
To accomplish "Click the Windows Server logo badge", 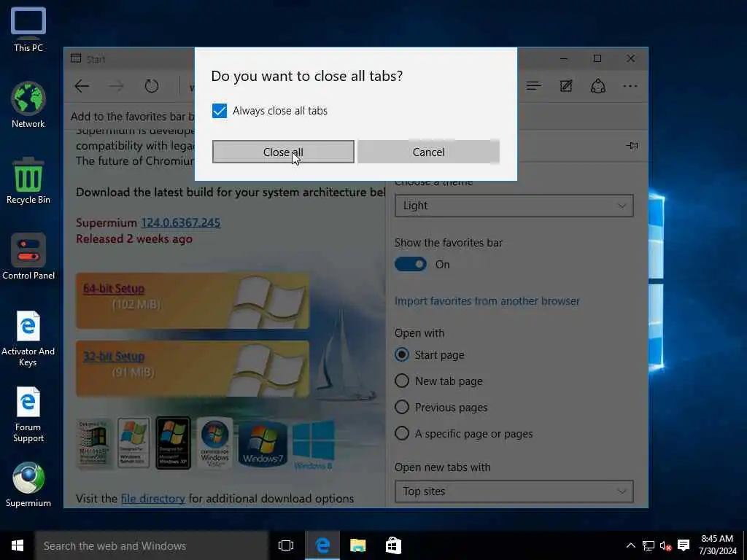I will click(x=133, y=443).
